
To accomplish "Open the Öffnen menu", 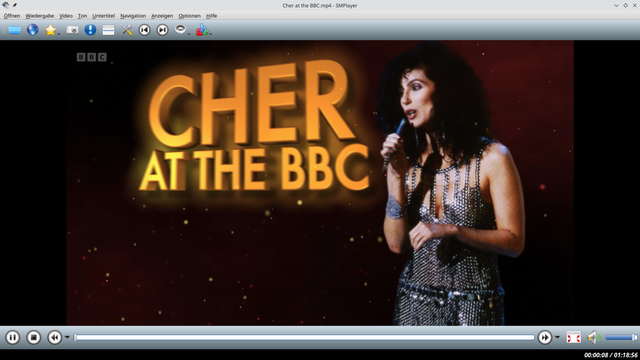I will click(x=12, y=16).
